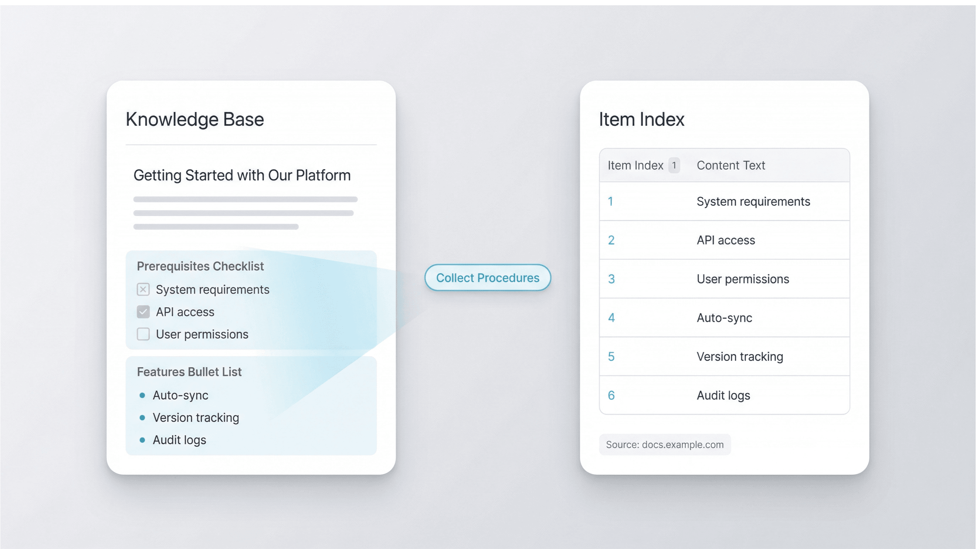
Task: Toggle the System requirements checkbox
Action: point(143,290)
